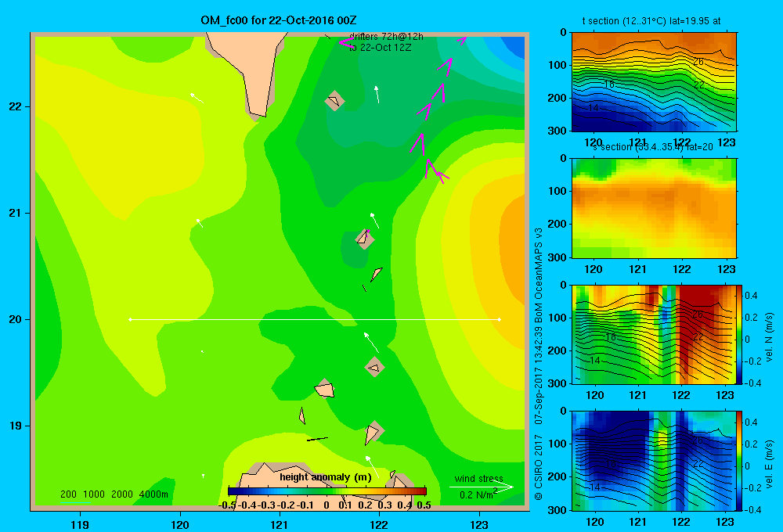Screen dimensions: 783x532
Task: Click the 'vel. N (m/s)' axis label
Action: [x=769, y=336]
